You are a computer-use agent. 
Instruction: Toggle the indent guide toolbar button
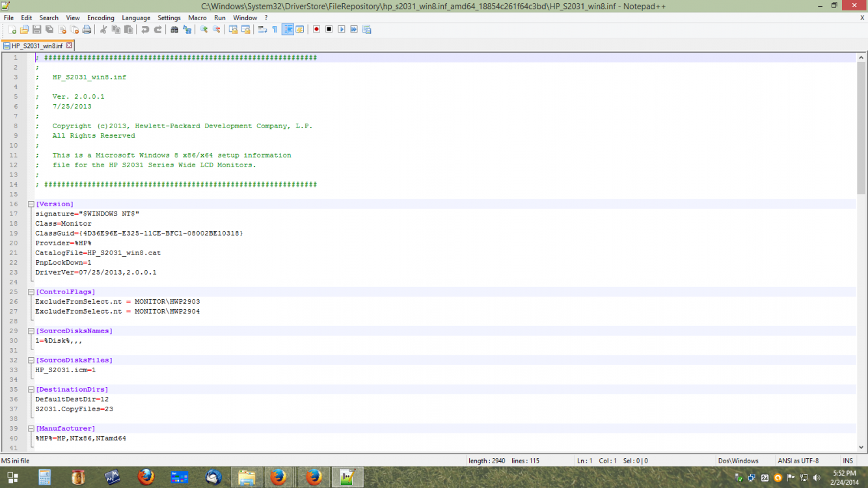(x=288, y=30)
